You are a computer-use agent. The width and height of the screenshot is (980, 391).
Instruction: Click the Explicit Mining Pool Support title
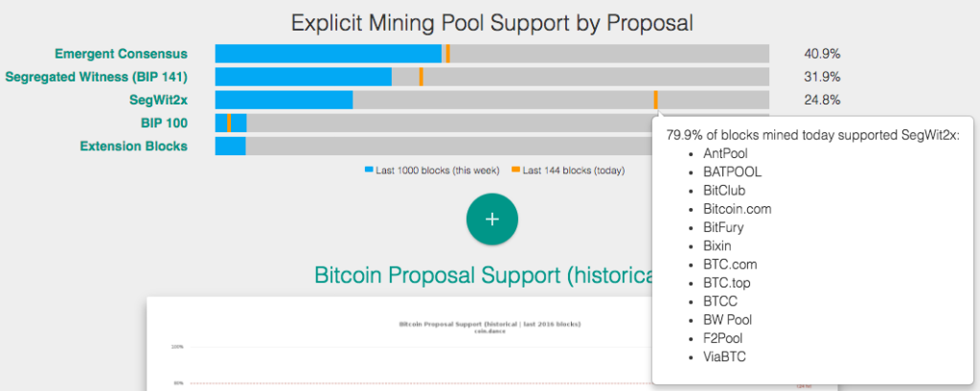[491, 22]
